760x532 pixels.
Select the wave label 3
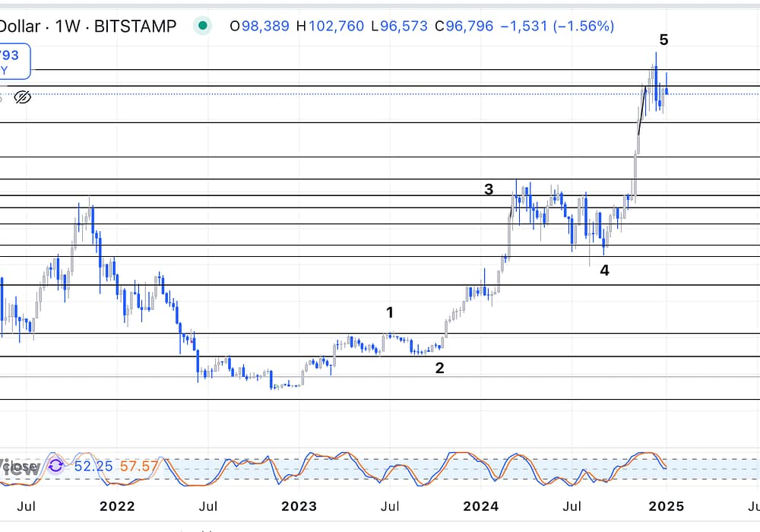(x=489, y=189)
